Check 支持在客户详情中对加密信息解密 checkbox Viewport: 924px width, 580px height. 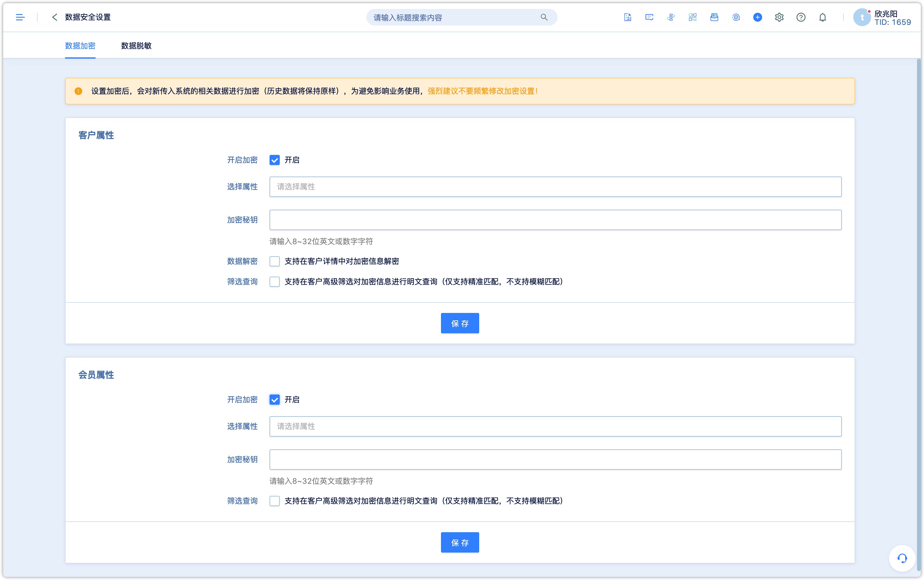(x=275, y=261)
